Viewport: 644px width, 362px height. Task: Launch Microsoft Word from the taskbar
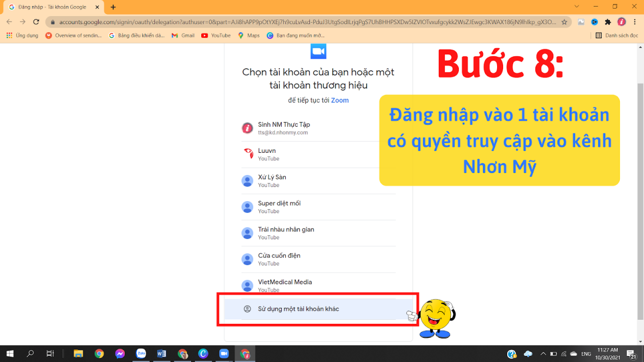(x=162, y=353)
